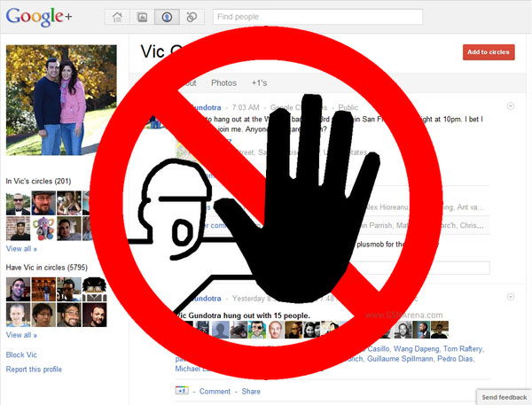Open the Photos icon in top bar
The image size is (532, 405).
[141, 17]
